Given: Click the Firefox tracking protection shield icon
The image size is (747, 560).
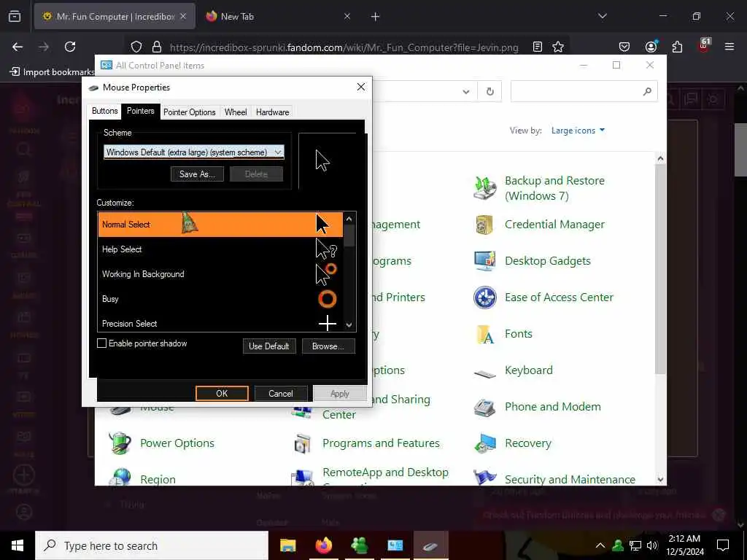Looking at the screenshot, I should 136,47.
